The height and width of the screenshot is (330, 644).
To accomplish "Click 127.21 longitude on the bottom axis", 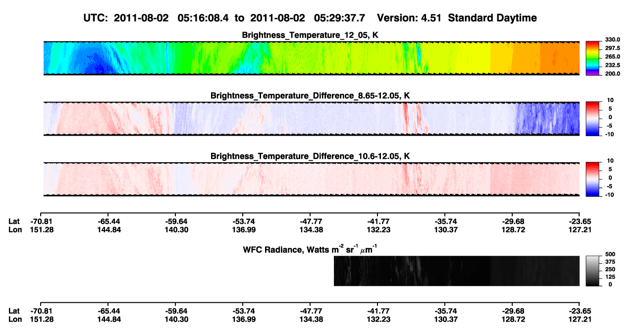I will tap(581, 319).
